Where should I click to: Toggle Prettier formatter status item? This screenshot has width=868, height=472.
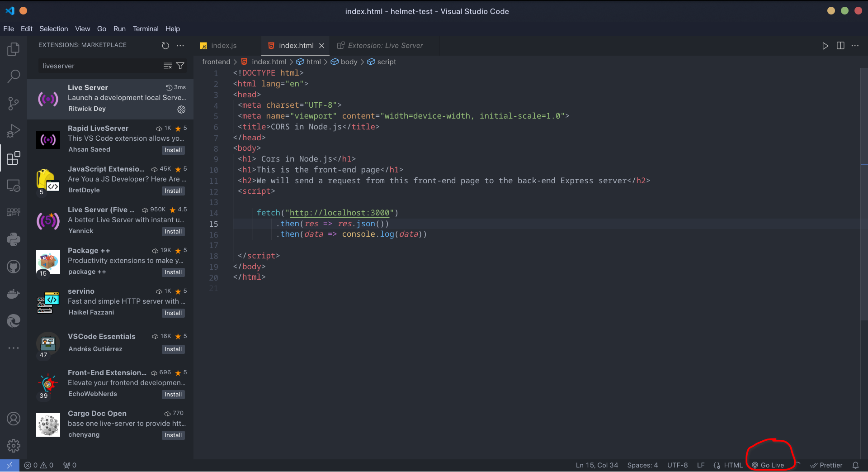826,465
